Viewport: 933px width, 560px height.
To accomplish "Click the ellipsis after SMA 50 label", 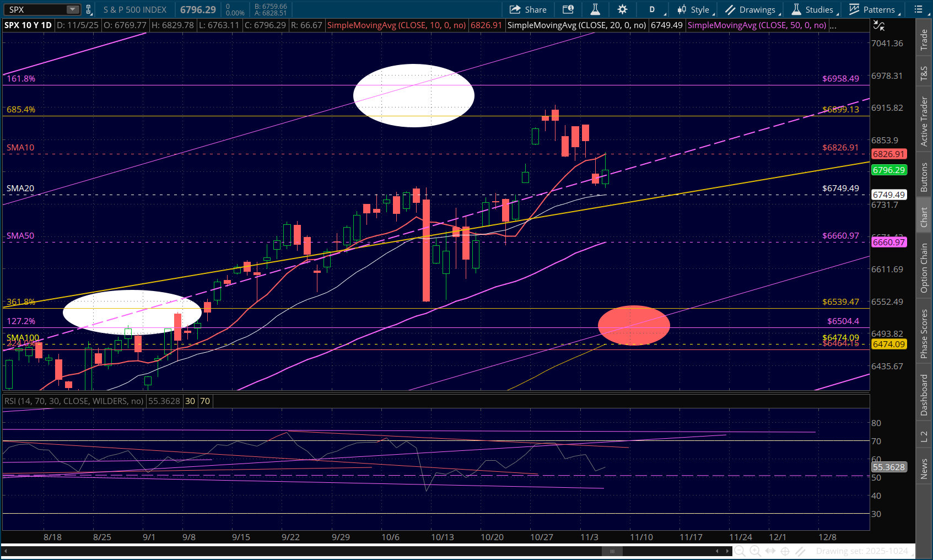I will coord(833,25).
